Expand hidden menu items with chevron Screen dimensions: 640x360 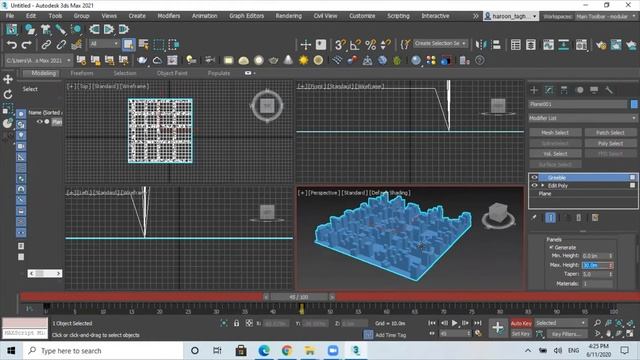click(x=476, y=16)
